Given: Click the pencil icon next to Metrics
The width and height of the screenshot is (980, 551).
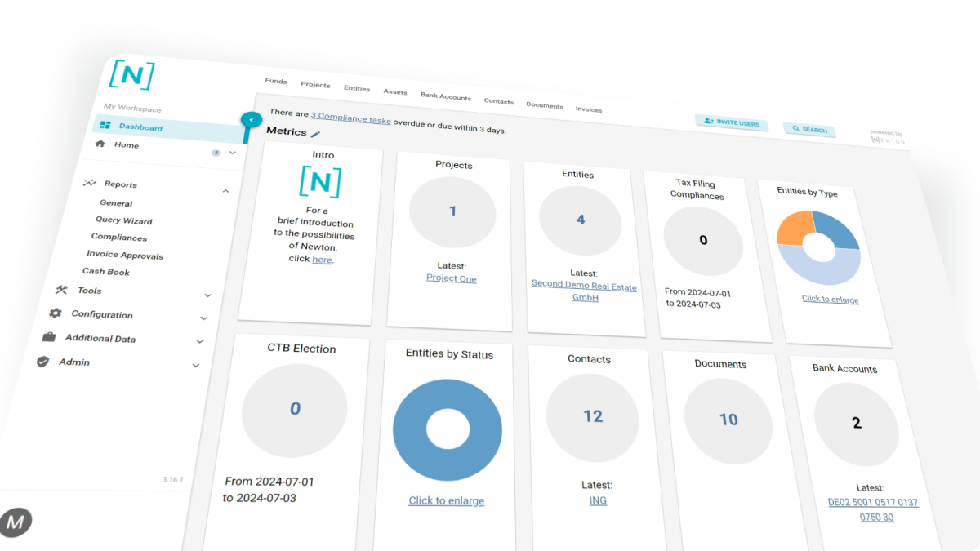Looking at the screenshot, I should coord(316,134).
